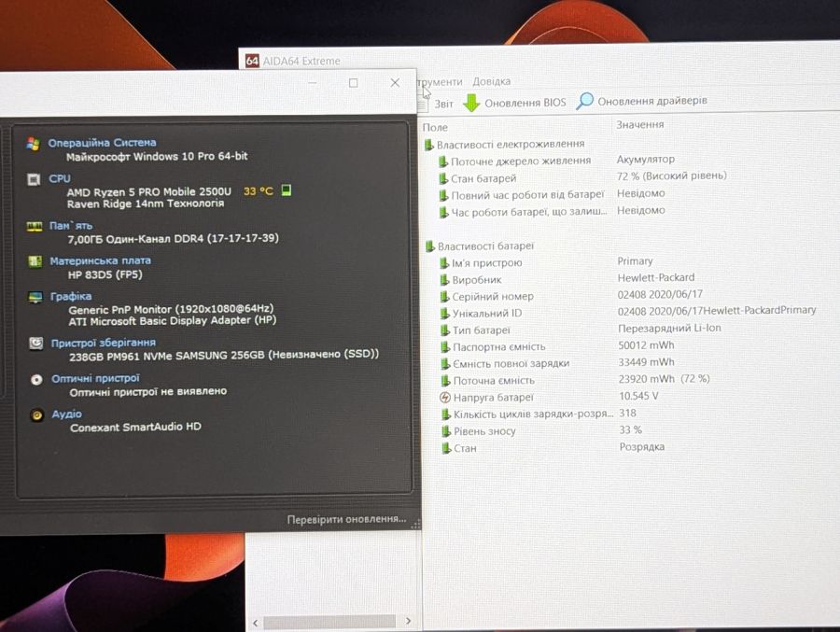Image resolution: width=840 pixels, height=632 pixels.
Task: Maximize the Speccy window
Action: [x=354, y=83]
